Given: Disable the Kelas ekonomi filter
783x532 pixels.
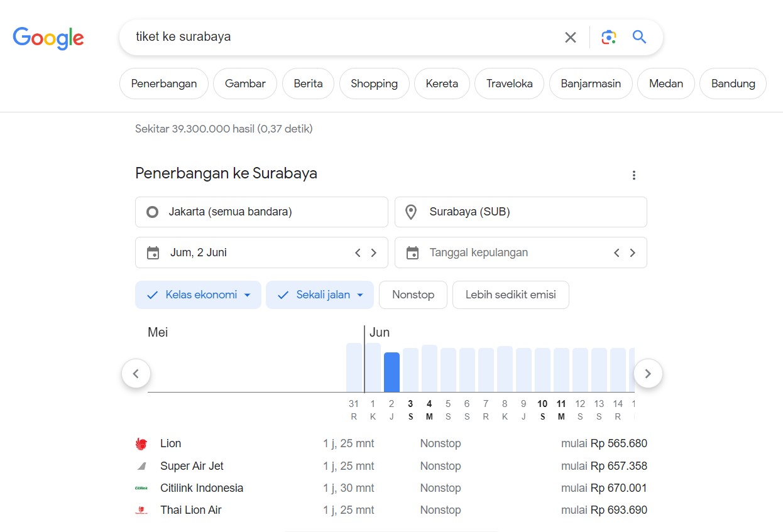Looking at the screenshot, I should pos(198,295).
